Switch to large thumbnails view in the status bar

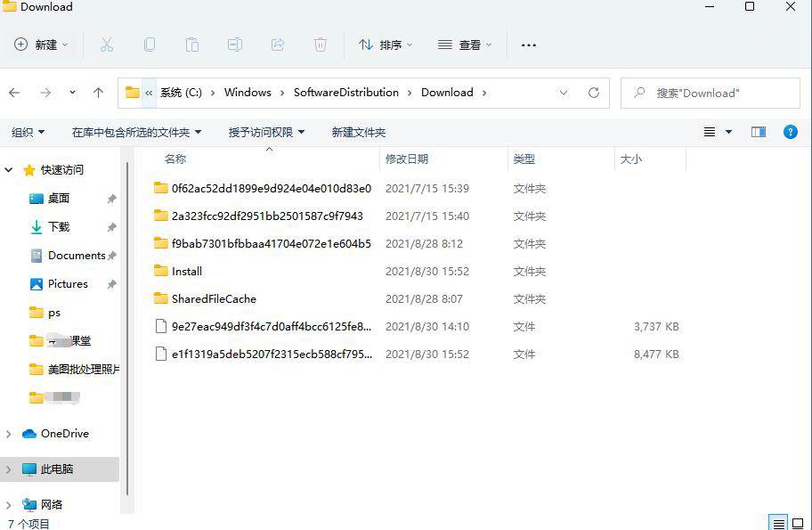point(798,521)
